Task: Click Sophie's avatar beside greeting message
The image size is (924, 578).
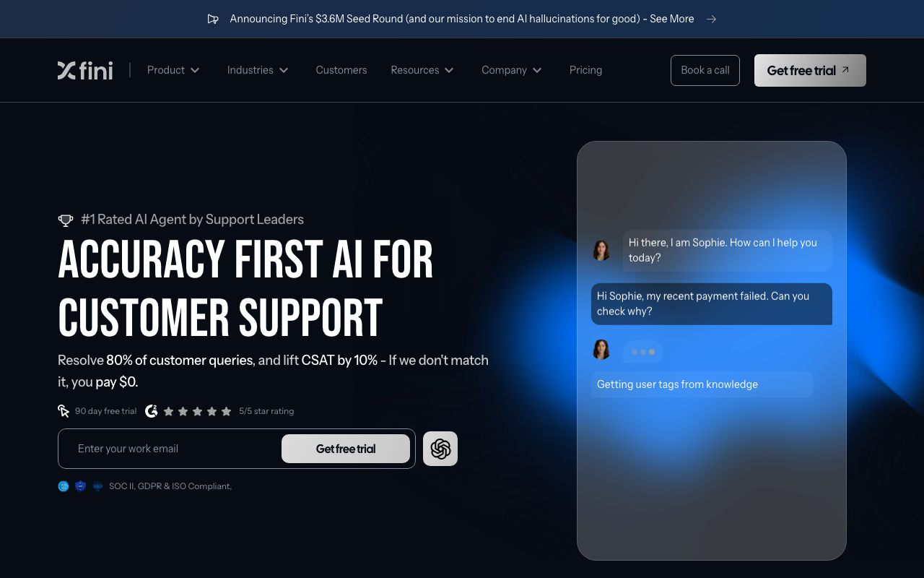Action: (x=601, y=250)
